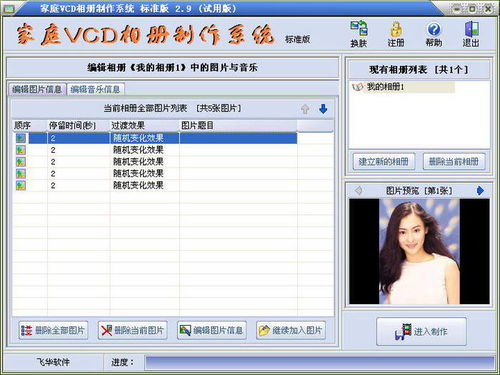The width and height of the screenshot is (500, 375).
Task: Click the 图片题目 column header
Action: (x=238, y=125)
